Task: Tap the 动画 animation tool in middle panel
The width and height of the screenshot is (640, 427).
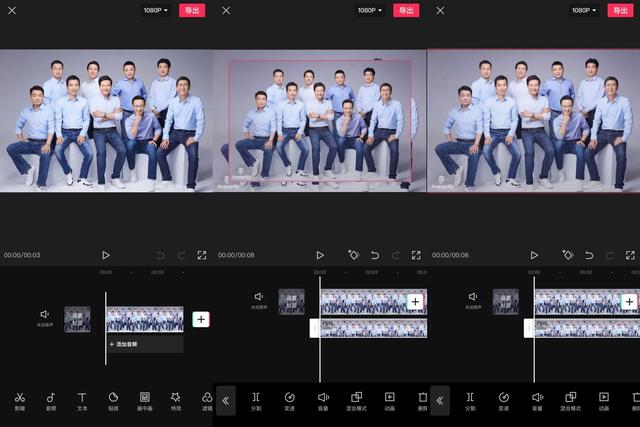Action: [390, 401]
